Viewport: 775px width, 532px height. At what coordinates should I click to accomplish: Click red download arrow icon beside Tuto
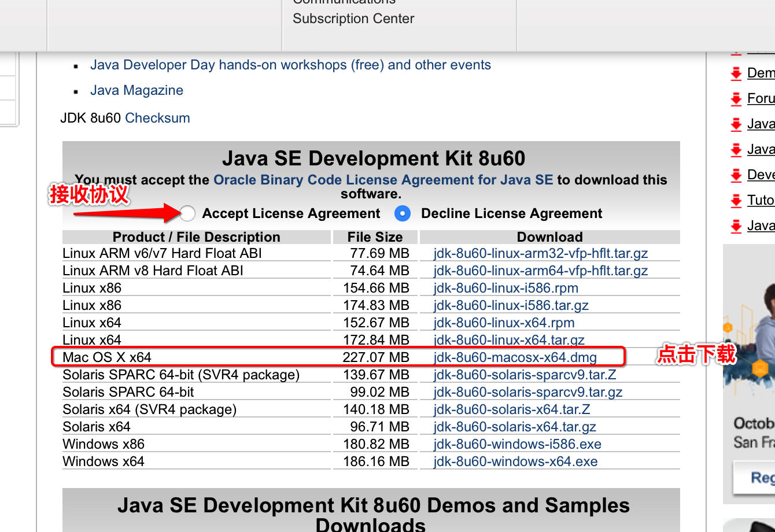tap(736, 201)
